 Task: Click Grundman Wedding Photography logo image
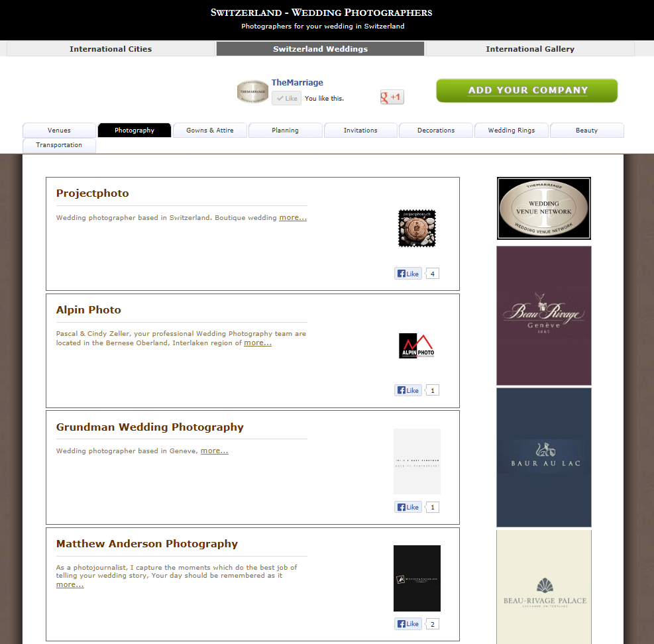417,461
